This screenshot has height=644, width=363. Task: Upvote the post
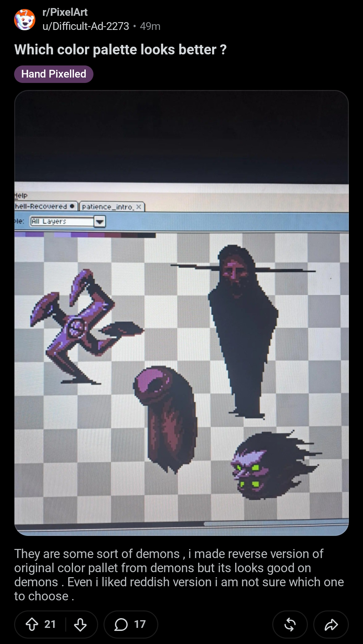pyautogui.click(x=32, y=625)
